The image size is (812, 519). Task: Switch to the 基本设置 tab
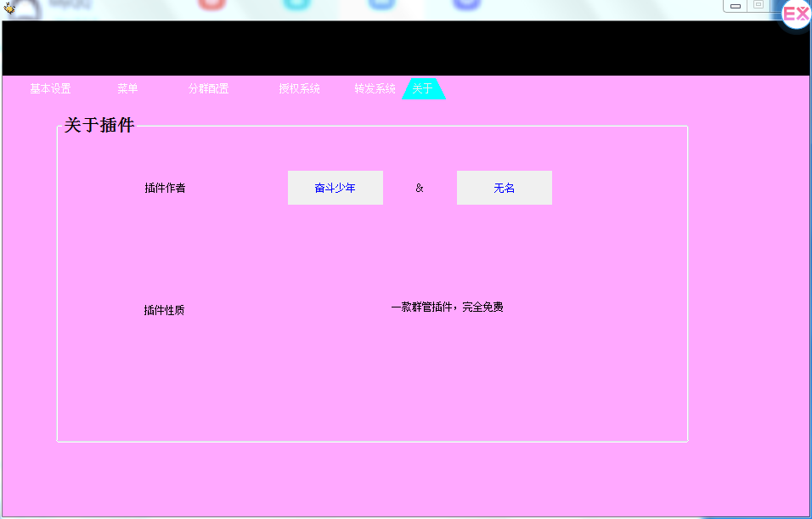[48, 87]
